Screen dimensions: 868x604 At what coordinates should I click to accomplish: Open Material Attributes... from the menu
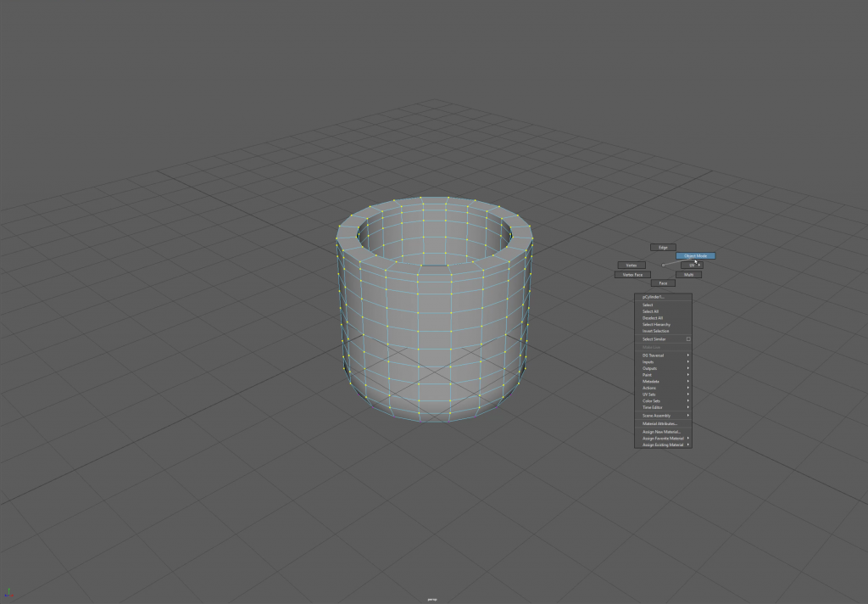(659, 424)
